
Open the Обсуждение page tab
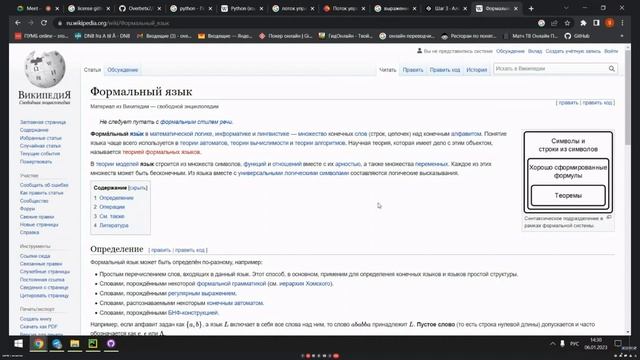tap(122, 70)
